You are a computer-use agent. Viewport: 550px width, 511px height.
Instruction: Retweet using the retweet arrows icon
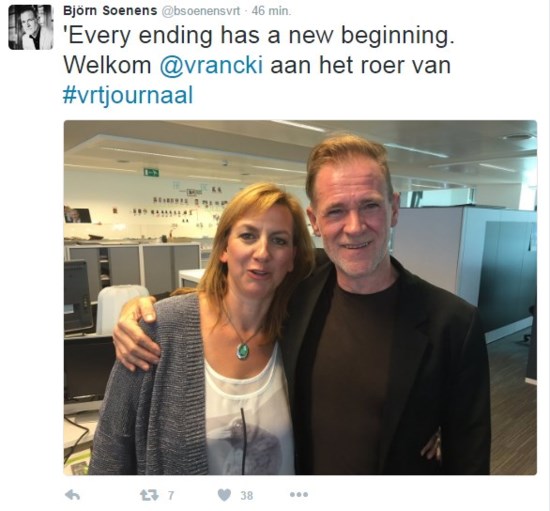(149, 495)
